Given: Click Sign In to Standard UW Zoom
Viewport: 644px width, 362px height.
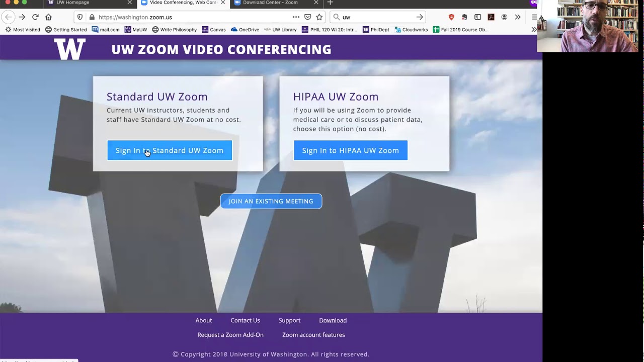Looking at the screenshot, I should [x=170, y=150].
